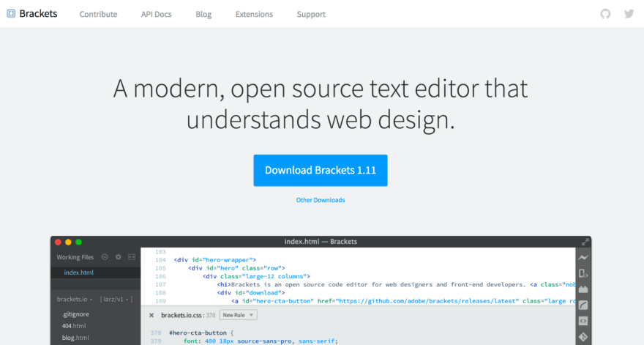Click the Live Preview lightning icon
Image resolution: width=644 pixels, height=345 pixels.
click(583, 258)
